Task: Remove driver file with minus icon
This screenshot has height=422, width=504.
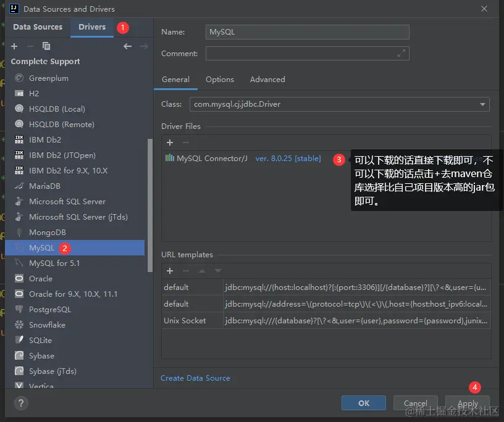Action: pyautogui.click(x=186, y=143)
